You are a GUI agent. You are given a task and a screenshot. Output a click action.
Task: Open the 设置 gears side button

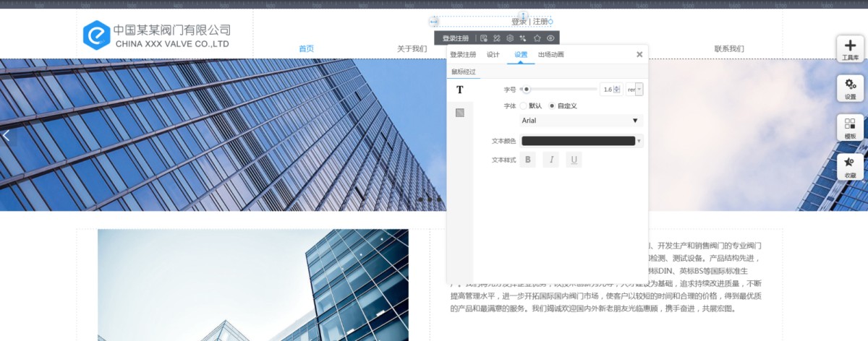pyautogui.click(x=850, y=88)
